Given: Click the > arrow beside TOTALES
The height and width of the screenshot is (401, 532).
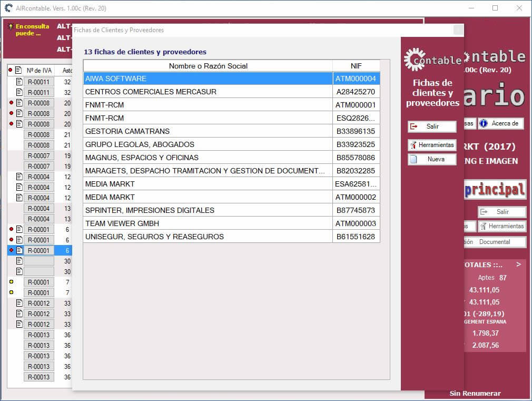Looking at the screenshot, I should [519, 264].
